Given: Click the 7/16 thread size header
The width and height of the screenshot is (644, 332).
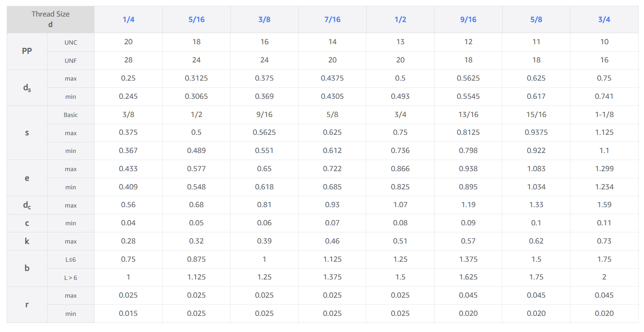Looking at the screenshot, I should (x=332, y=19).
